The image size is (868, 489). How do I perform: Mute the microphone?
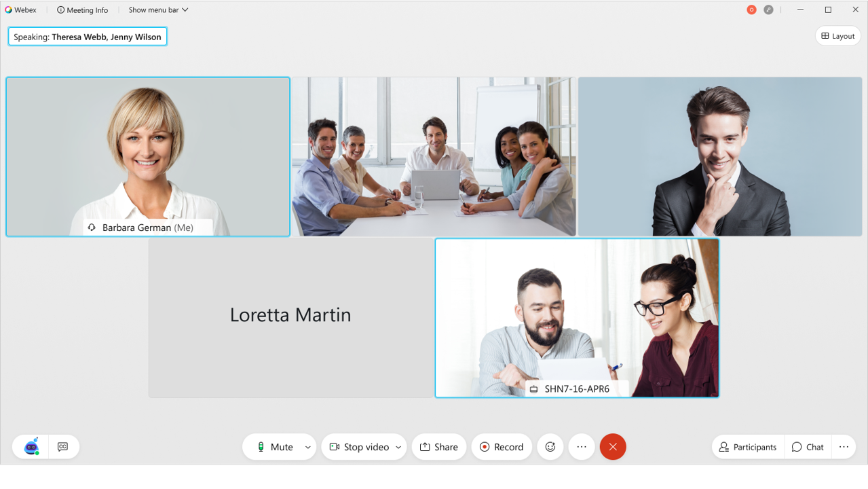click(274, 447)
